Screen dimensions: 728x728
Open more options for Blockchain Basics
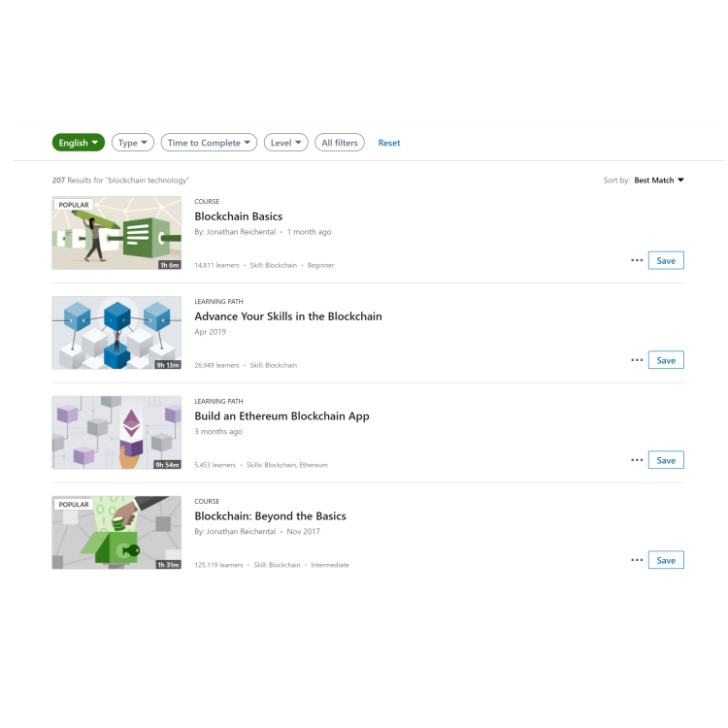pos(637,260)
